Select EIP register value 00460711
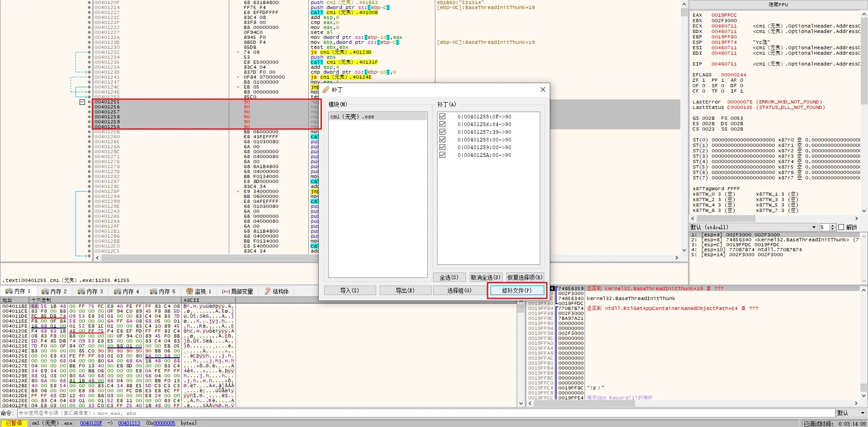Screen dimensions: 868x427 point(724,64)
